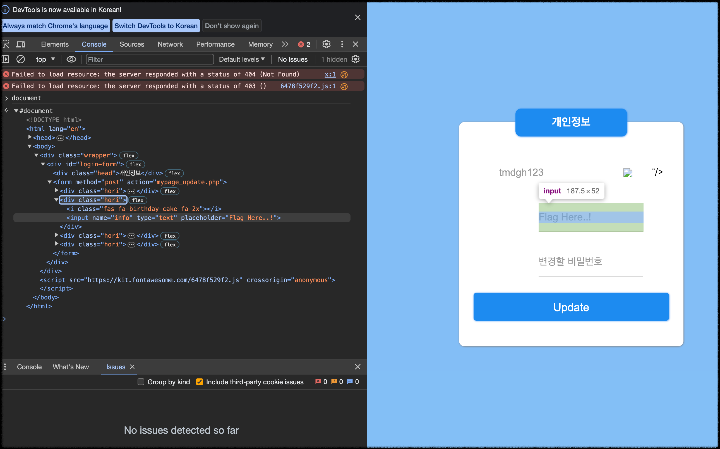This screenshot has width=720, height=449.
Task: Collapse the highlighted div class hori node
Action: [x=56, y=200]
